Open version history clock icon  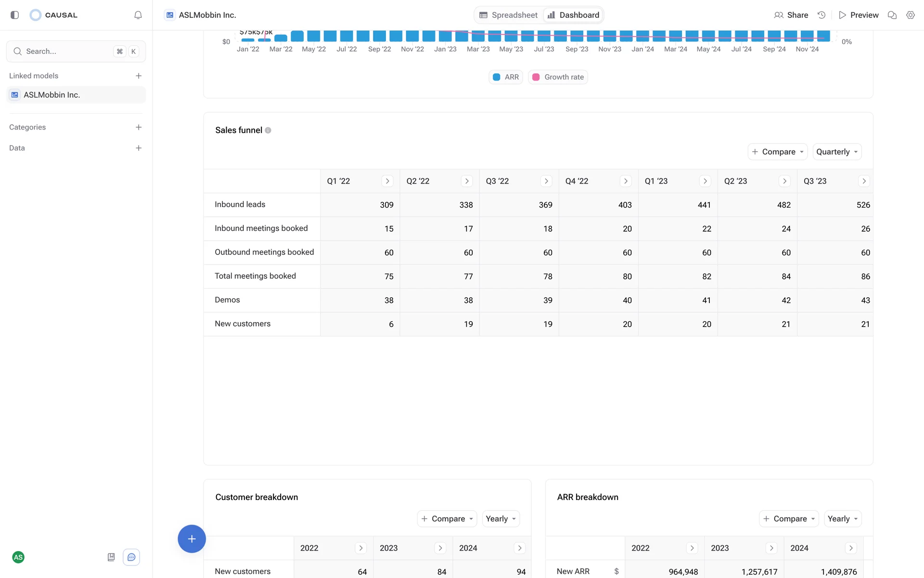click(821, 15)
